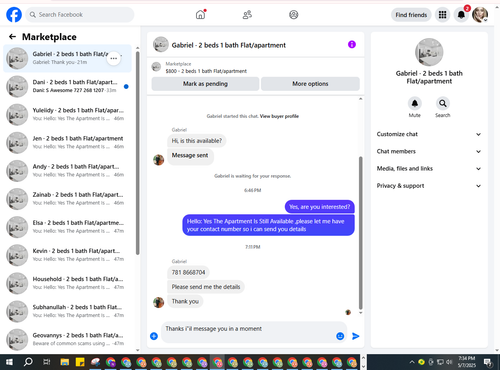This screenshot has height=370, width=500.
Task: Open Geovannys conversation in list
Action: pyautogui.click(x=68, y=339)
